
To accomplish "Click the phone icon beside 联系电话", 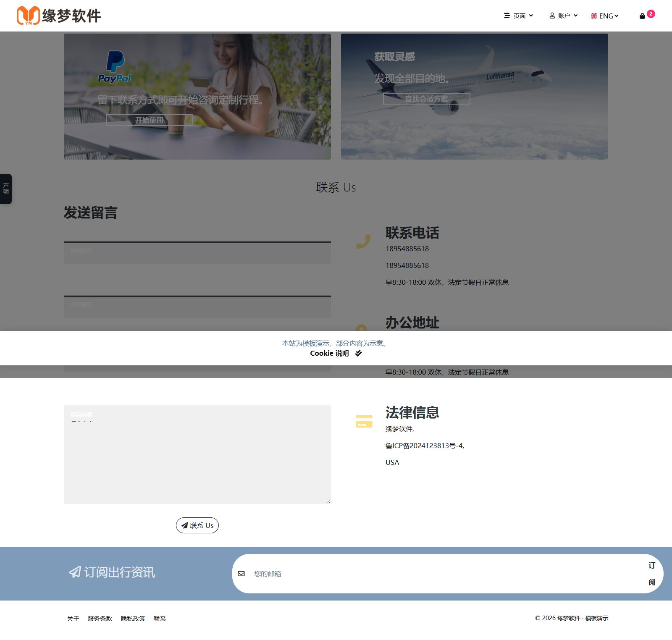I will point(363,241).
